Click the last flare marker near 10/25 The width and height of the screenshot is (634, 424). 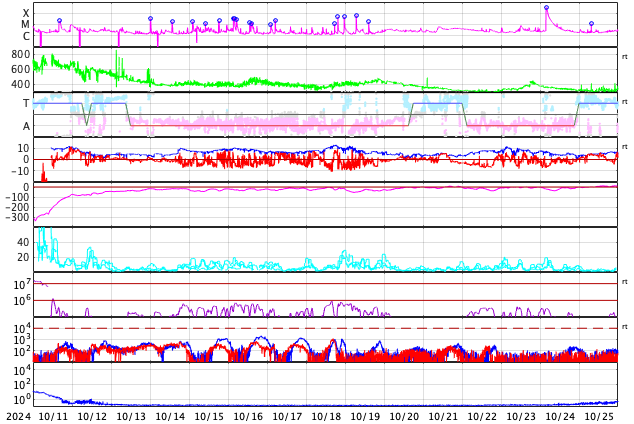coord(591,24)
